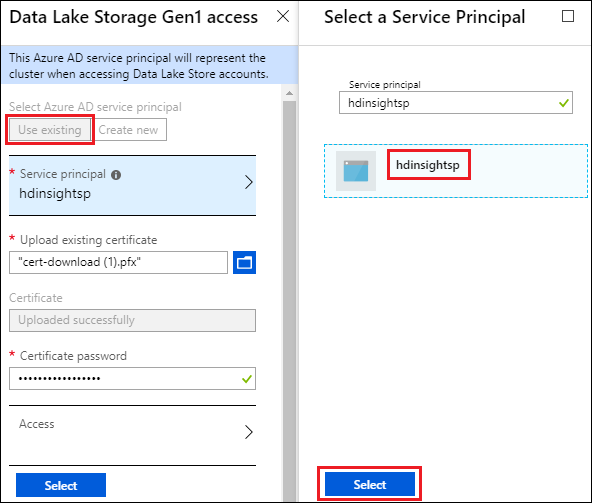Screen dimensions: 592x503
Task: Choose the Use existing option
Action: pos(50,130)
